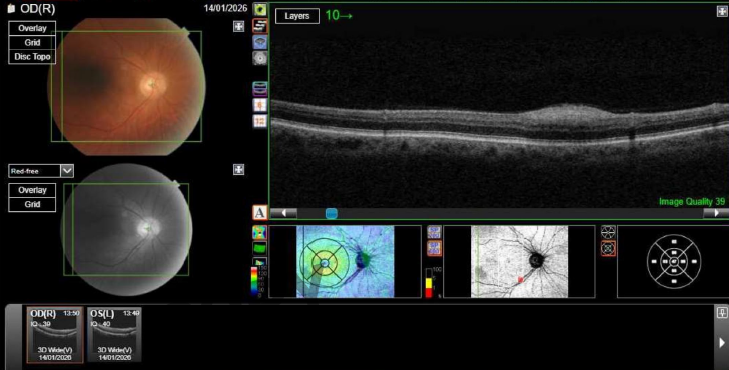
Task: Click the Image Quality 39 label
Action: pyautogui.click(x=692, y=201)
